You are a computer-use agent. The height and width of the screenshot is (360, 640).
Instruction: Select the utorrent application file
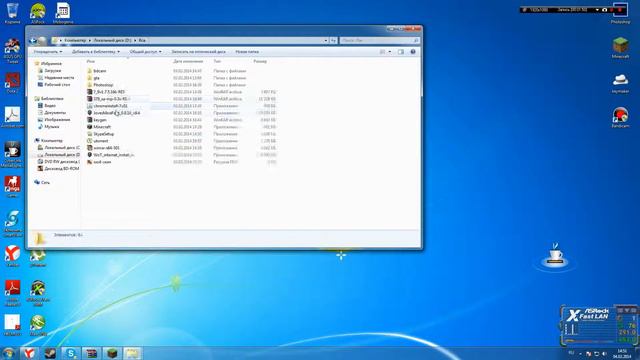click(x=101, y=141)
